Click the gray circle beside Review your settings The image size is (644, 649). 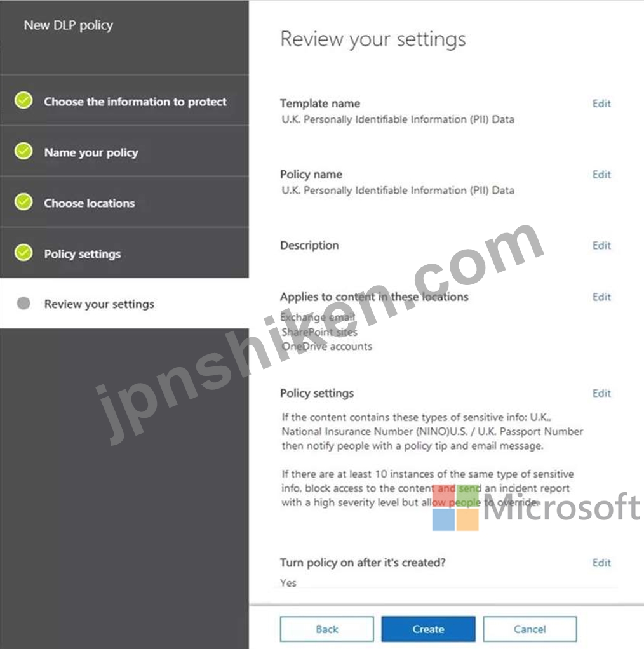pyautogui.click(x=23, y=304)
